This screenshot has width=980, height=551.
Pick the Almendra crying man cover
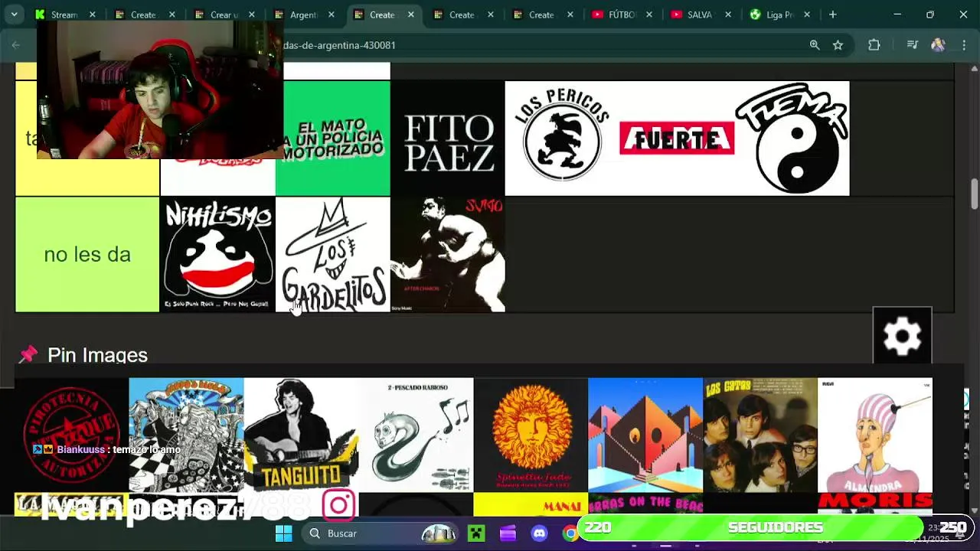(875, 435)
